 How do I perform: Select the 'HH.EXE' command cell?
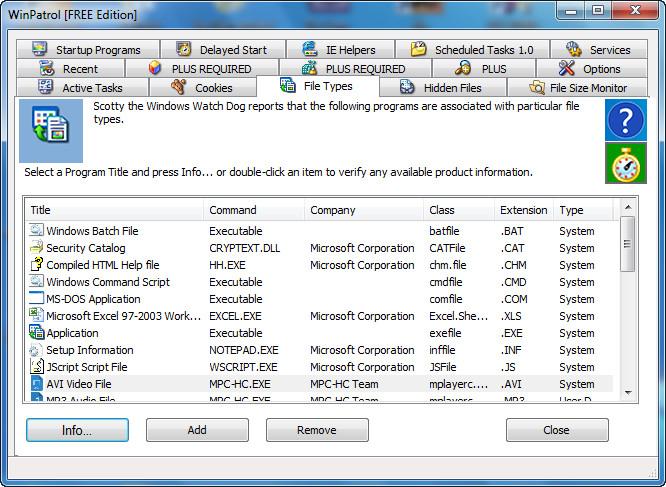(x=227, y=265)
